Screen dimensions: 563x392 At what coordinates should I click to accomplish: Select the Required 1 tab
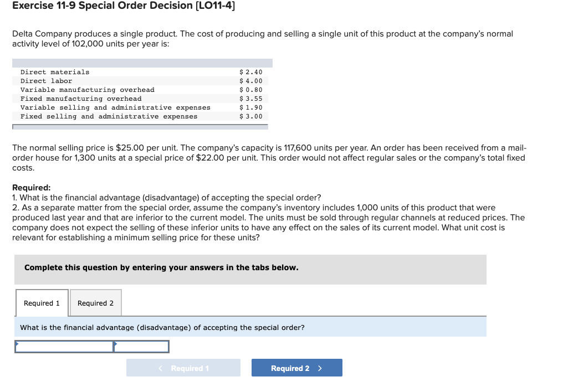coord(42,303)
